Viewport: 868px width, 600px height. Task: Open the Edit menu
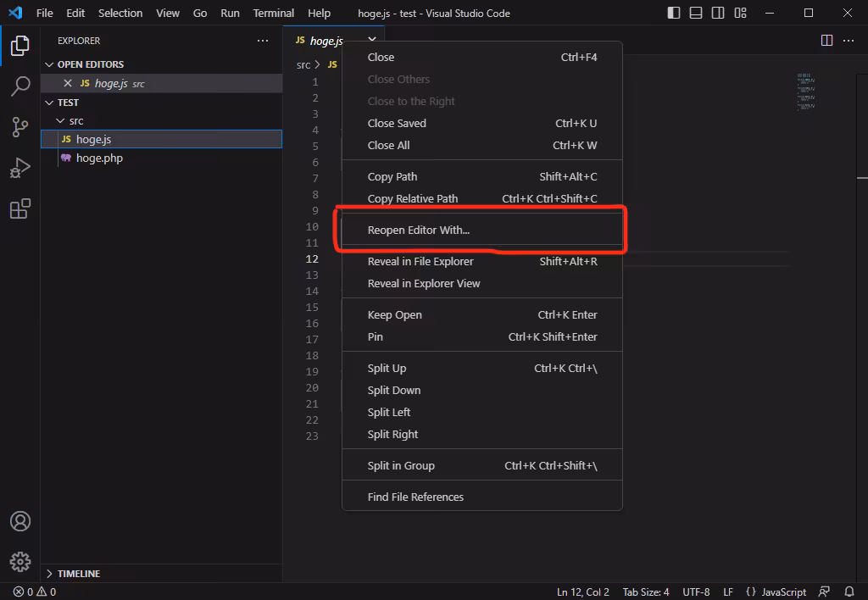(75, 13)
